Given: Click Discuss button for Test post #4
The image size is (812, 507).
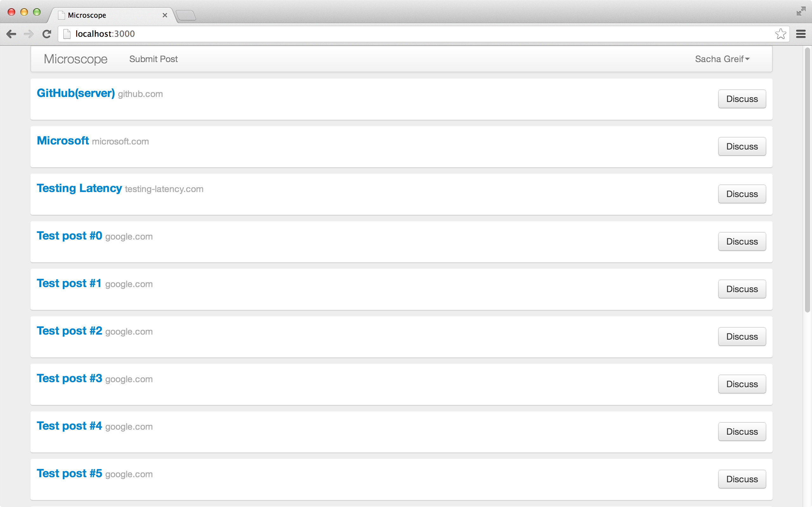Looking at the screenshot, I should pyautogui.click(x=742, y=432).
